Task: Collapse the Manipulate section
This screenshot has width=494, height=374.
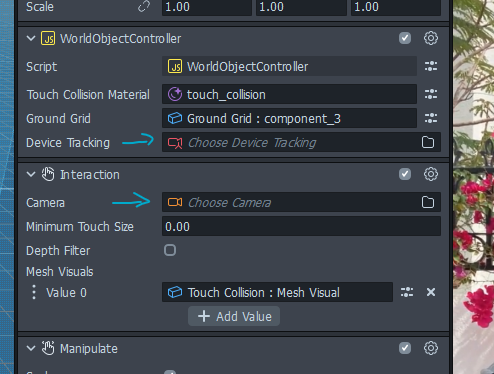Action: (x=31, y=348)
